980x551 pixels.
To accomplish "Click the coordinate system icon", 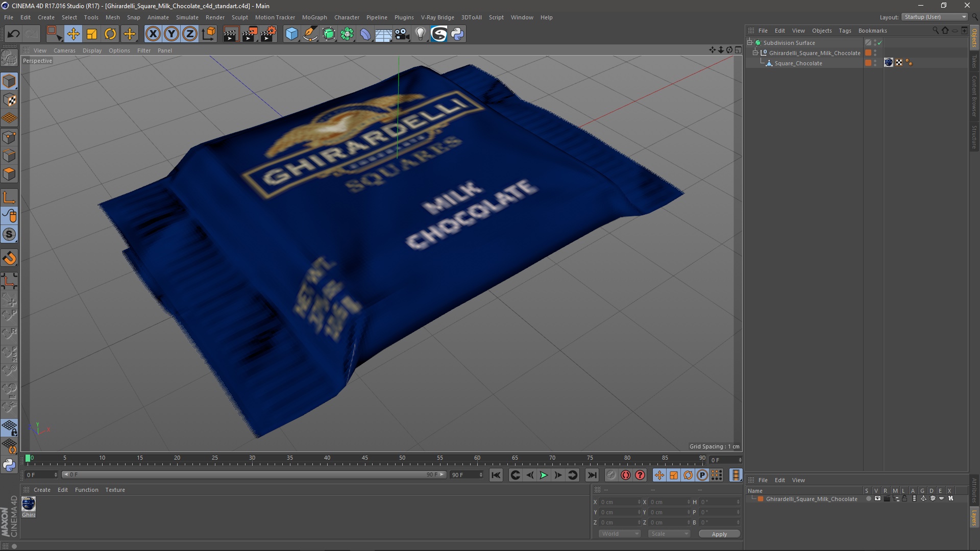I will 209,34.
